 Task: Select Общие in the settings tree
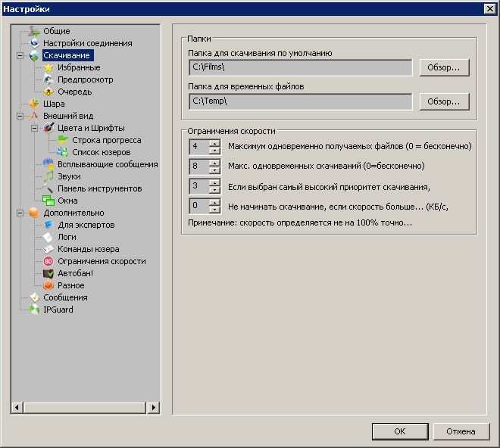pyautogui.click(x=57, y=31)
